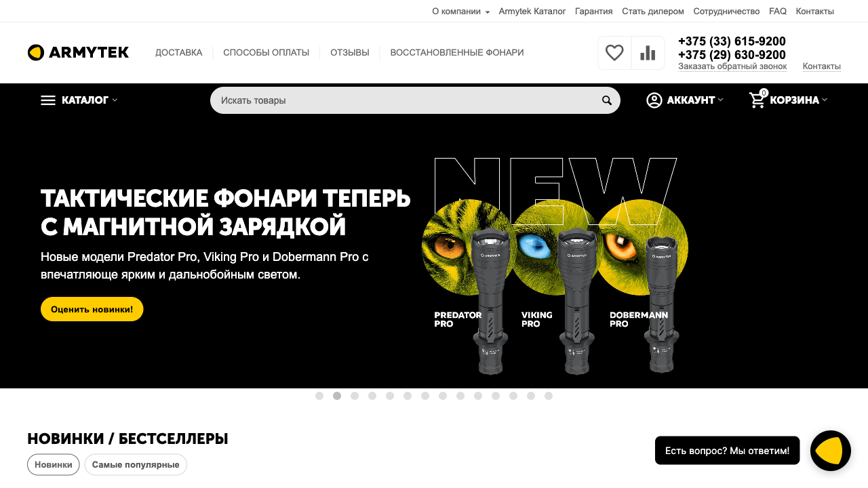Select the eighth carousel dot
Viewport: 868px width, 488px height.
click(x=443, y=396)
